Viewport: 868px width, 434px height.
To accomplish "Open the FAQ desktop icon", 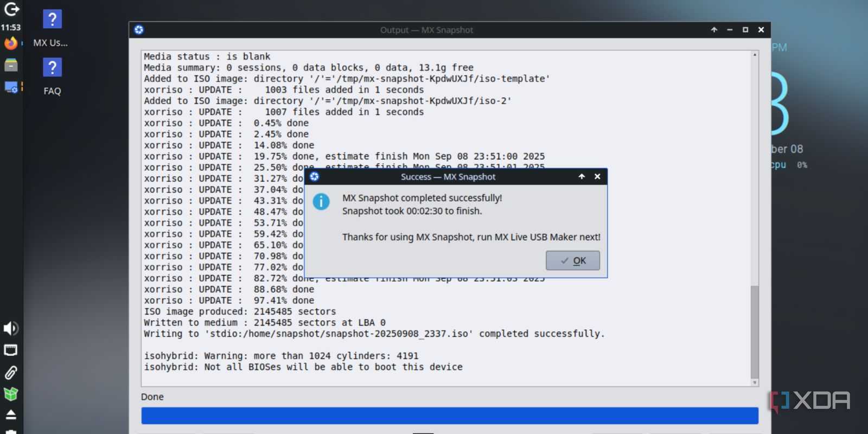I will pos(52,77).
